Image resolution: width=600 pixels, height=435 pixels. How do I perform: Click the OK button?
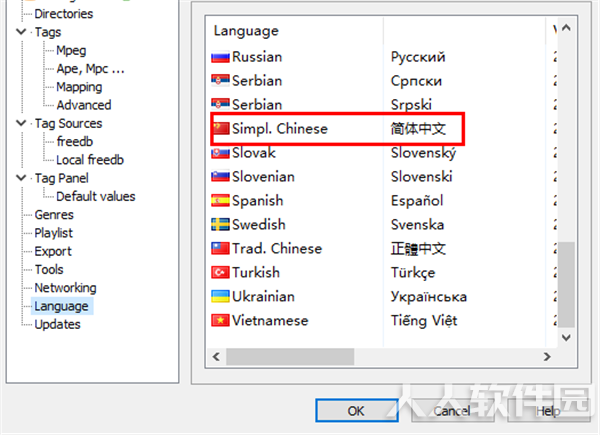tap(356, 411)
